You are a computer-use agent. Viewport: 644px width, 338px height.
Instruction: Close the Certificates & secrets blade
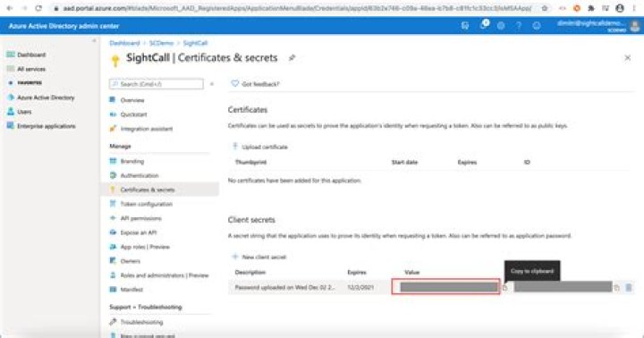(628, 58)
